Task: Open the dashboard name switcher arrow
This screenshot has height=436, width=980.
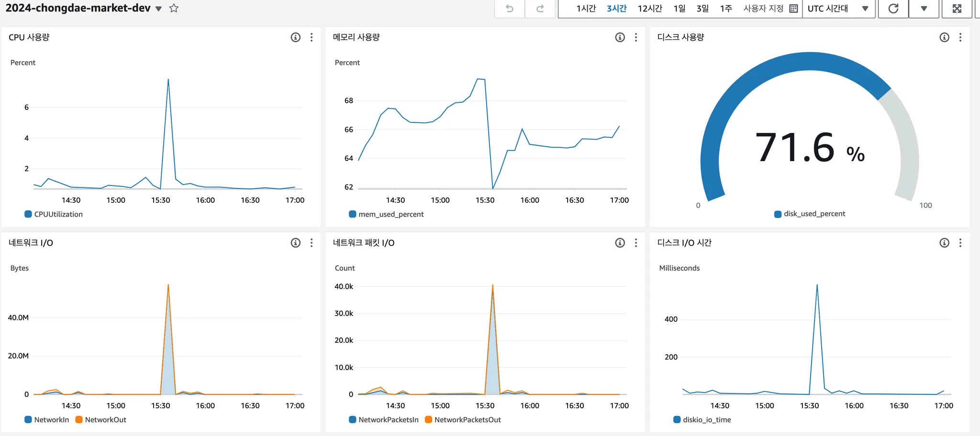Action: 158,9
